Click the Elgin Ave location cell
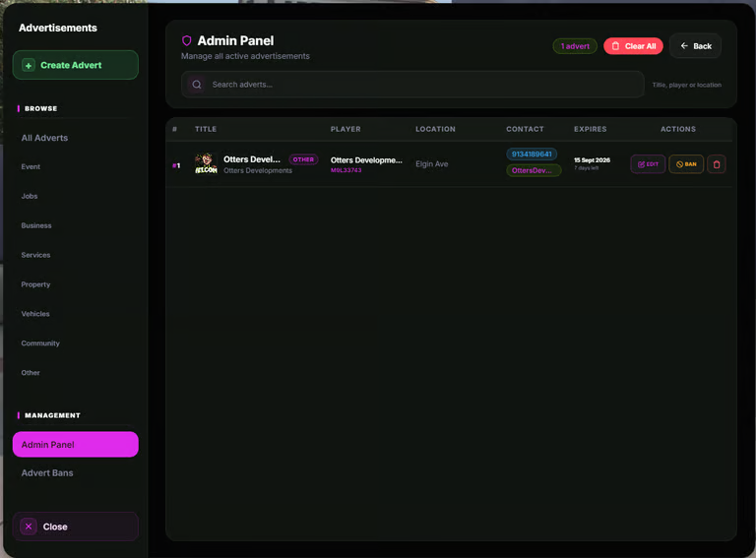 click(431, 163)
